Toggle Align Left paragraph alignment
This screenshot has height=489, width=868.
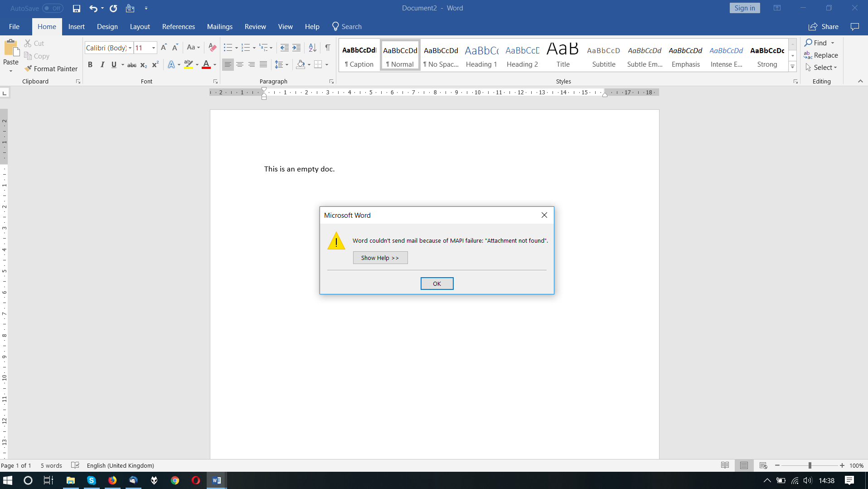[228, 64]
